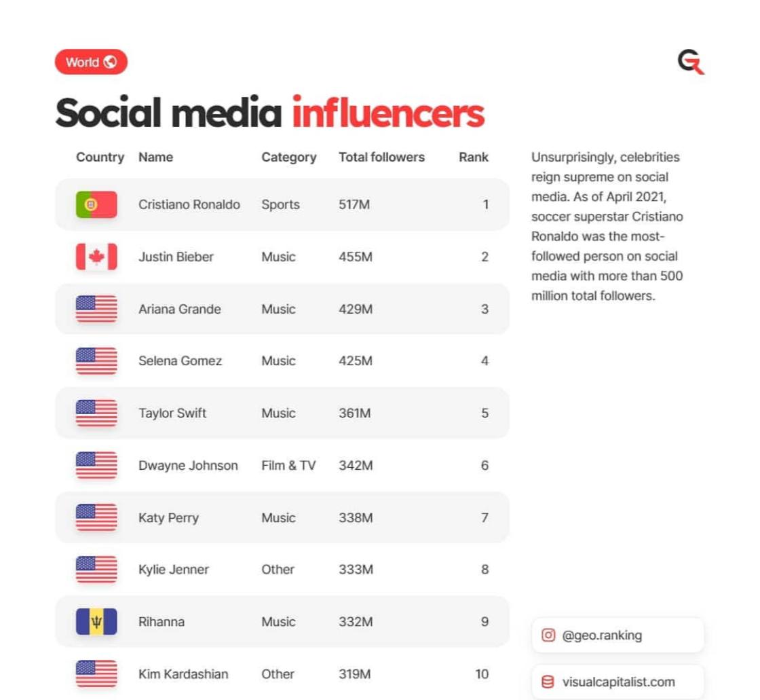Click the US flag beside Kim Kardashian
The width and height of the screenshot is (760, 700).
point(96,674)
